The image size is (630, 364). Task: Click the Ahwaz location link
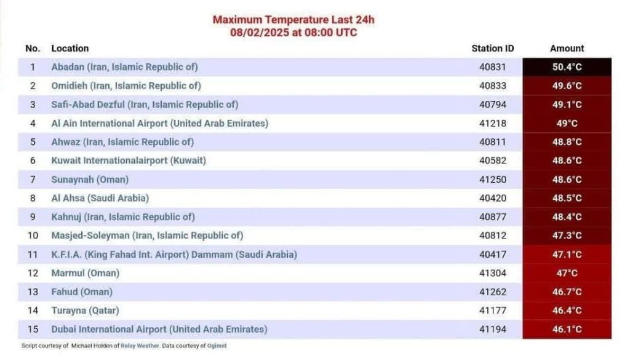click(122, 142)
